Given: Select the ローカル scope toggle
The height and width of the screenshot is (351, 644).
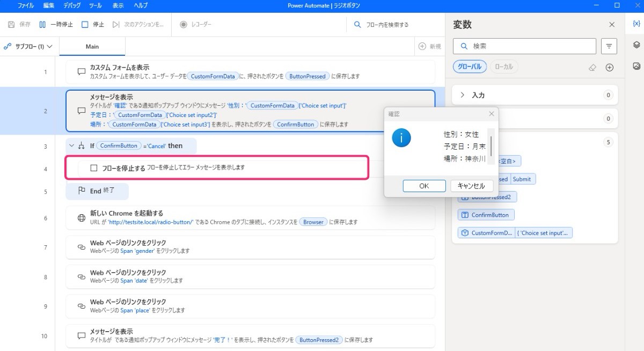Looking at the screenshot, I should point(504,67).
